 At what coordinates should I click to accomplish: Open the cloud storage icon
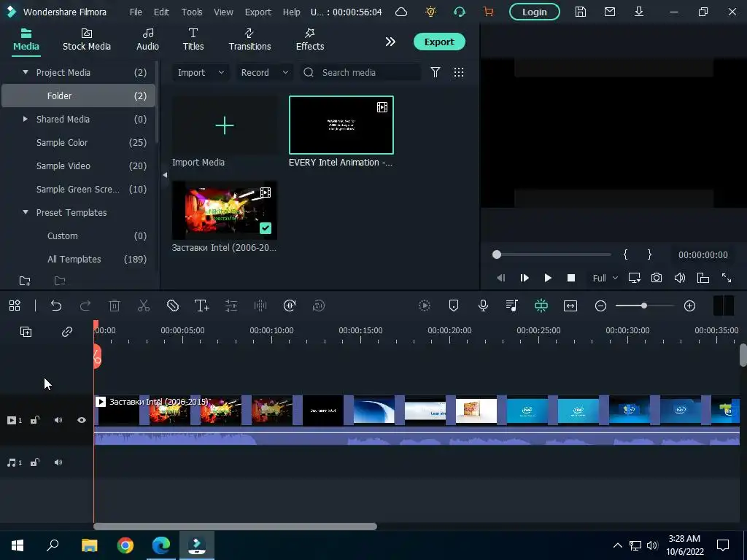[401, 12]
